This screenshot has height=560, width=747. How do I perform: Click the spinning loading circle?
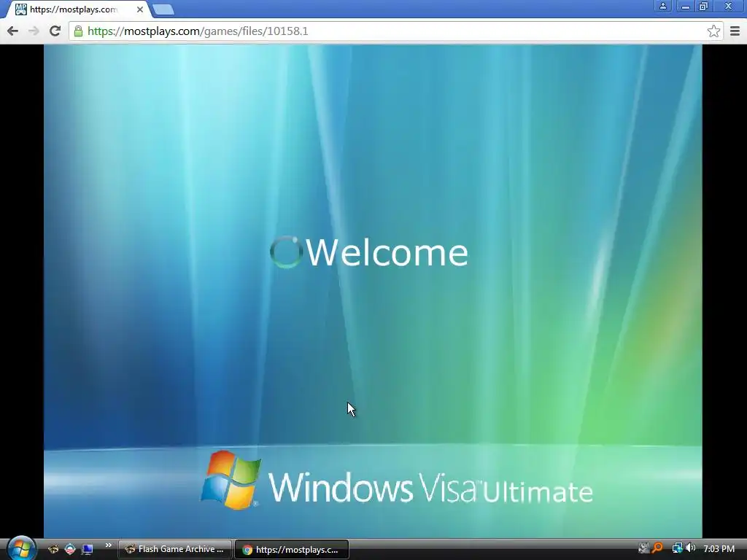[x=286, y=252]
